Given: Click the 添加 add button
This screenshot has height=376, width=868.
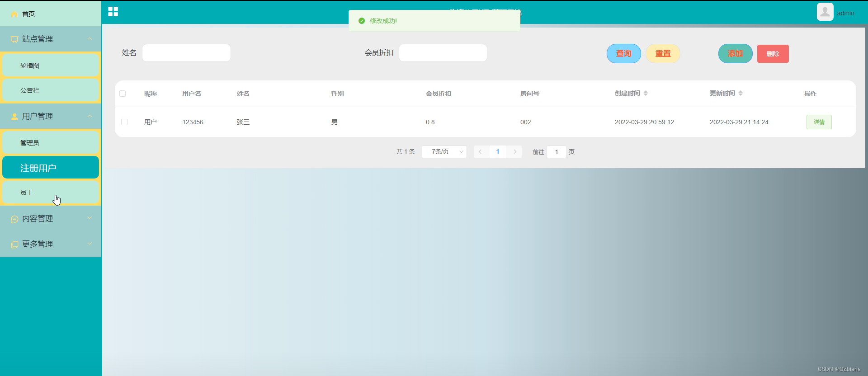Looking at the screenshot, I should [x=736, y=53].
